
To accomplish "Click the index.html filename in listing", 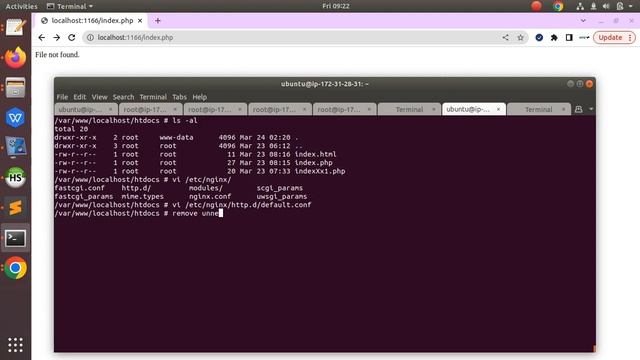I will tap(316, 154).
